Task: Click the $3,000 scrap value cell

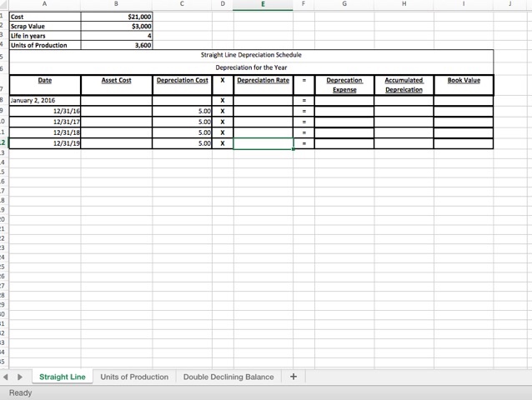Action: (117, 26)
